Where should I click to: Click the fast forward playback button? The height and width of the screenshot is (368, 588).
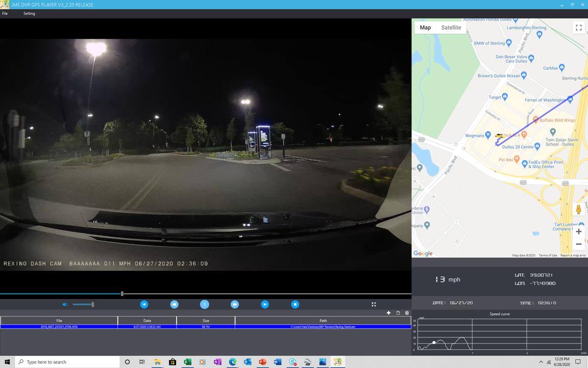pyautogui.click(x=235, y=304)
